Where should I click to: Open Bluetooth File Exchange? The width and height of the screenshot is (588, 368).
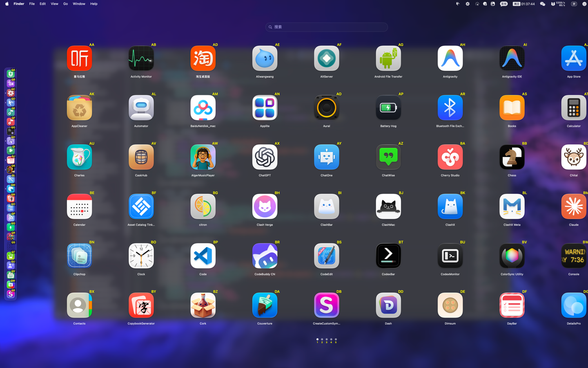450,108
